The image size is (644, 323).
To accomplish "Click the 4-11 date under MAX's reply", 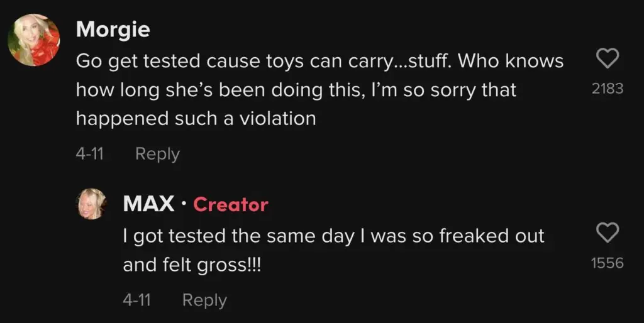I will [136, 300].
